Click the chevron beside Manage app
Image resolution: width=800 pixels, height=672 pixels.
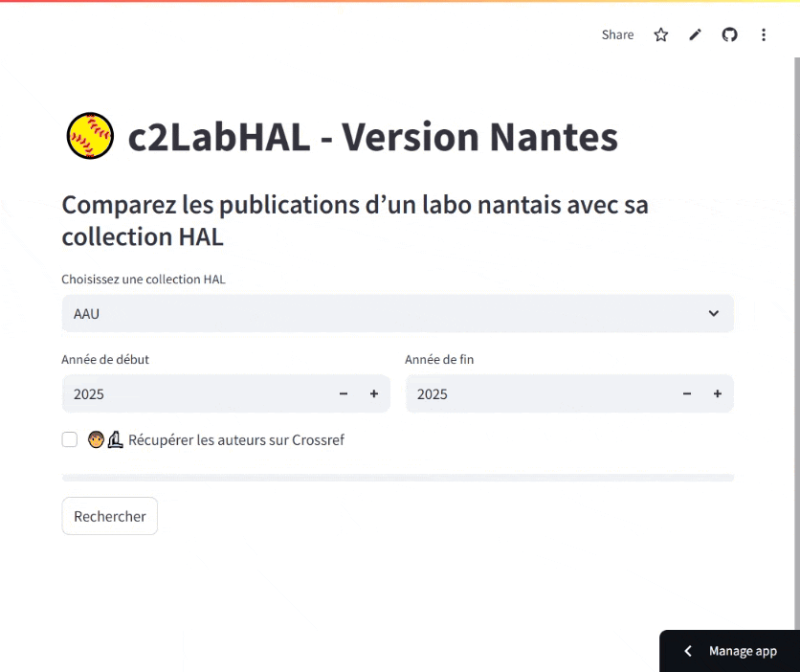coord(688,651)
